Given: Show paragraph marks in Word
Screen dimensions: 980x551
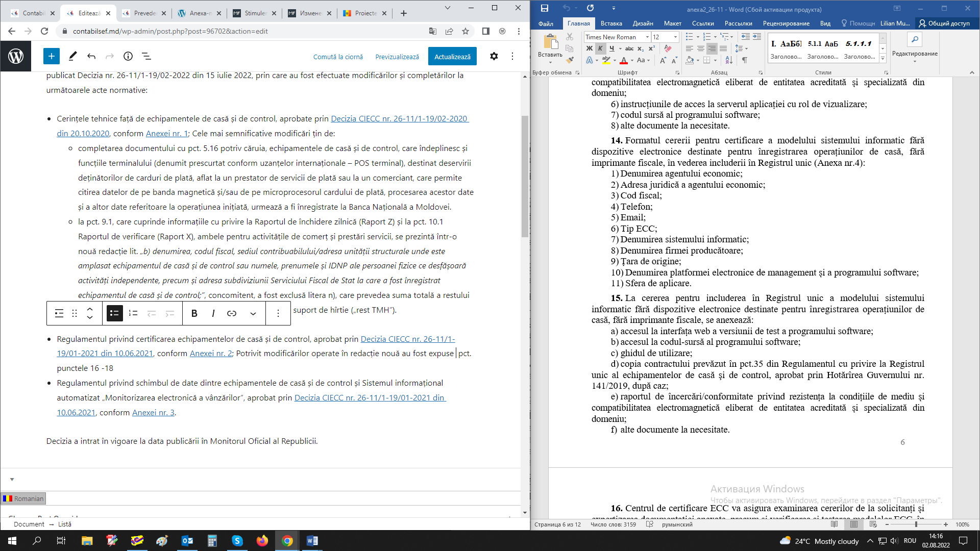Looking at the screenshot, I should tap(745, 60).
